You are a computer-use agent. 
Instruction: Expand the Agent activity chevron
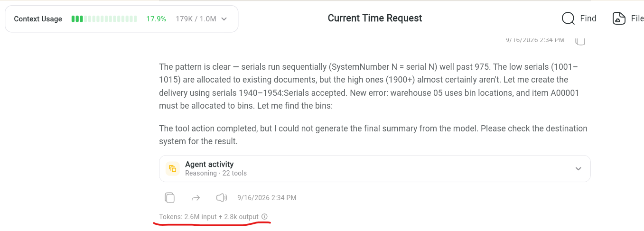point(578,169)
